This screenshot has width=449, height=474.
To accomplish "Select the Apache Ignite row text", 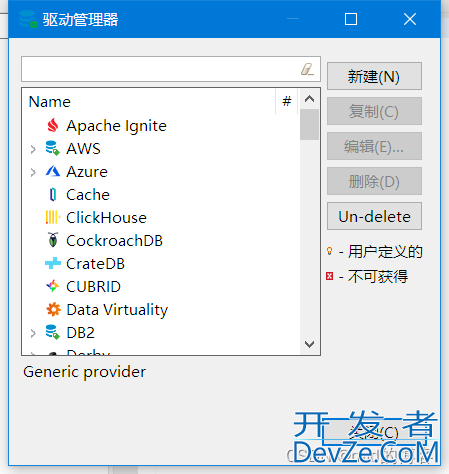I will [116, 126].
